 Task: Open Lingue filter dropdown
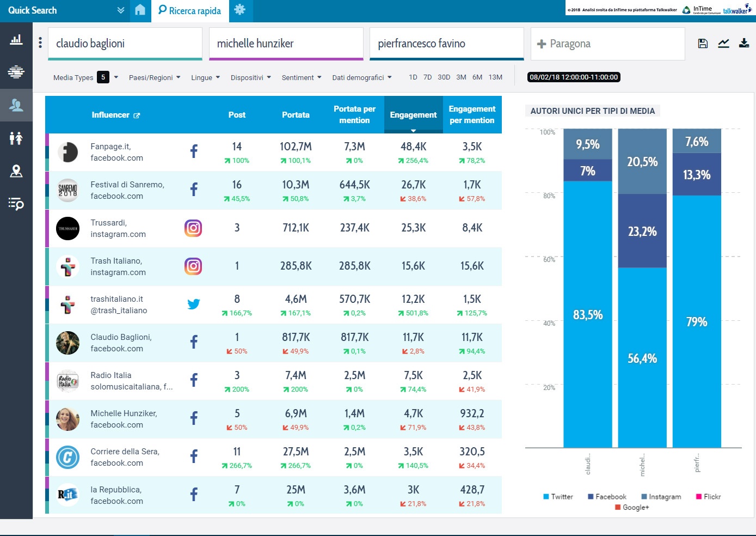coord(205,77)
